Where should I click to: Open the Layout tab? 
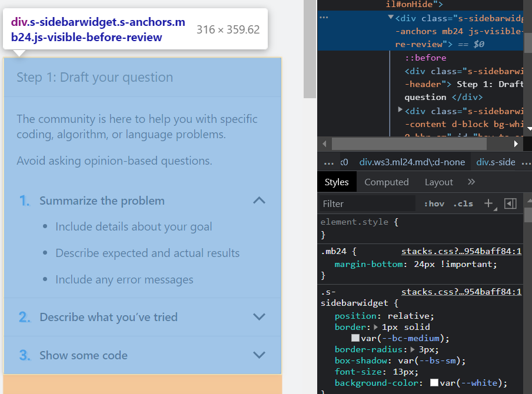tap(438, 182)
